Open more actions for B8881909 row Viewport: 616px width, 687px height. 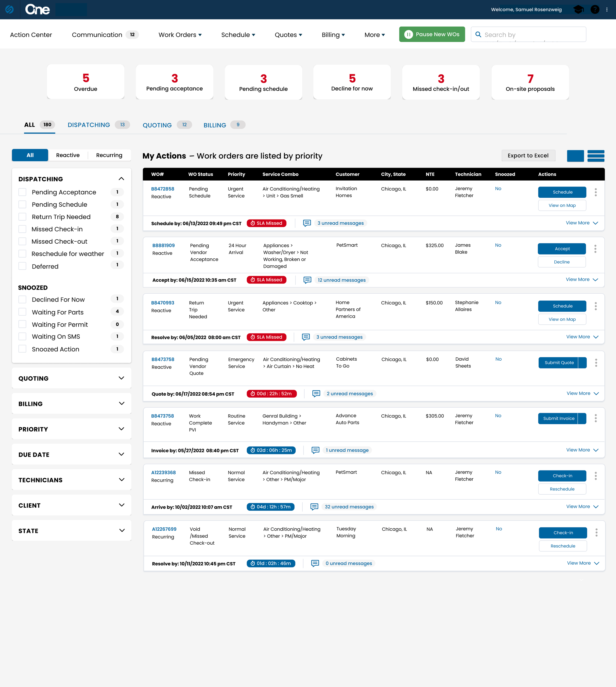tap(595, 249)
